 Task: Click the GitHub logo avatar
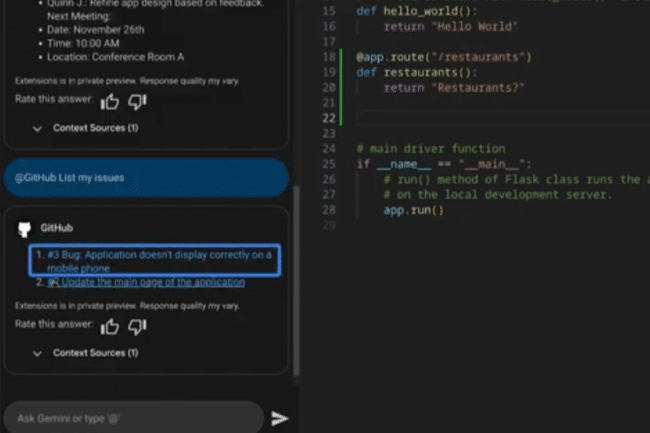click(x=24, y=228)
